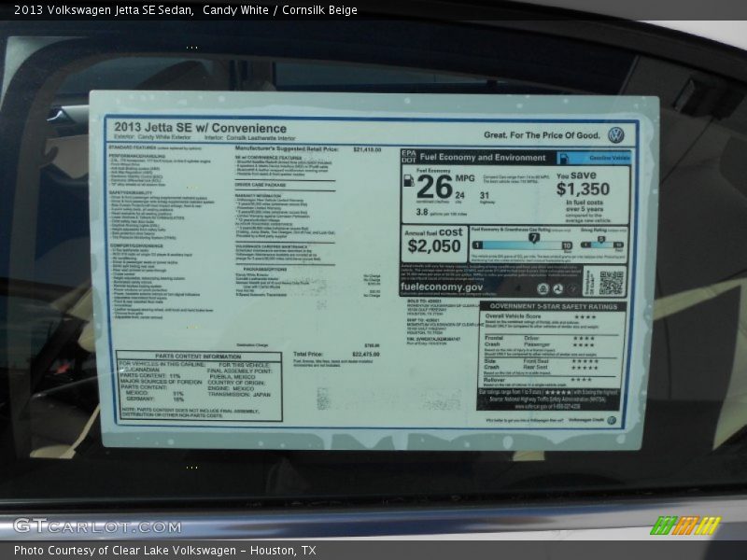Click the QR code beside fueleconomy.gov
747x560 pixels.
click(612, 283)
